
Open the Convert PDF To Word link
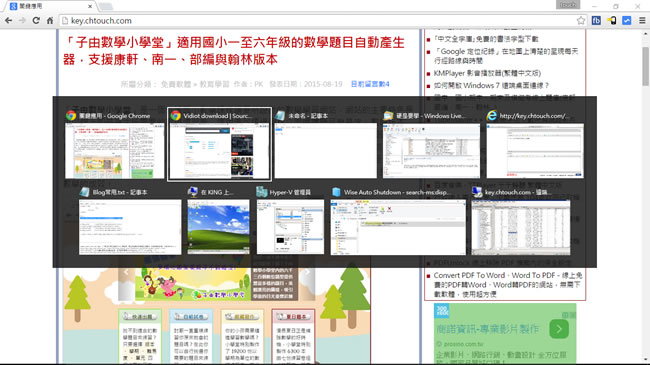tap(508, 285)
